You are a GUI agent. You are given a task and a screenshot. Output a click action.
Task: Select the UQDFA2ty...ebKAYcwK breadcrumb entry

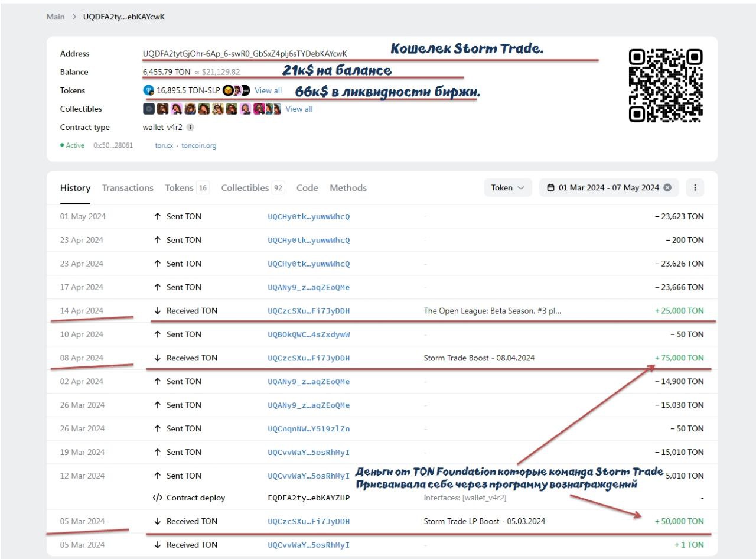coord(124,17)
